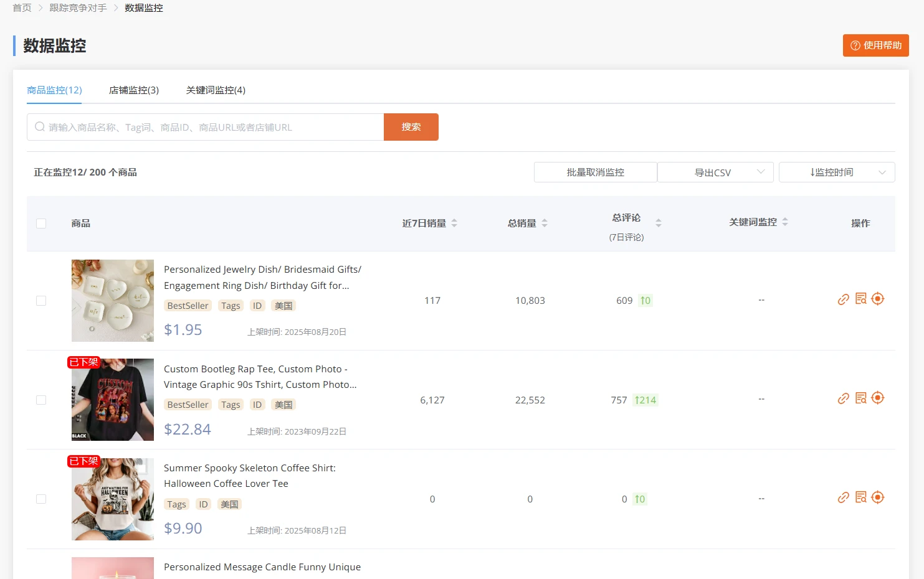Click the 批量取消监控 button

[595, 172]
